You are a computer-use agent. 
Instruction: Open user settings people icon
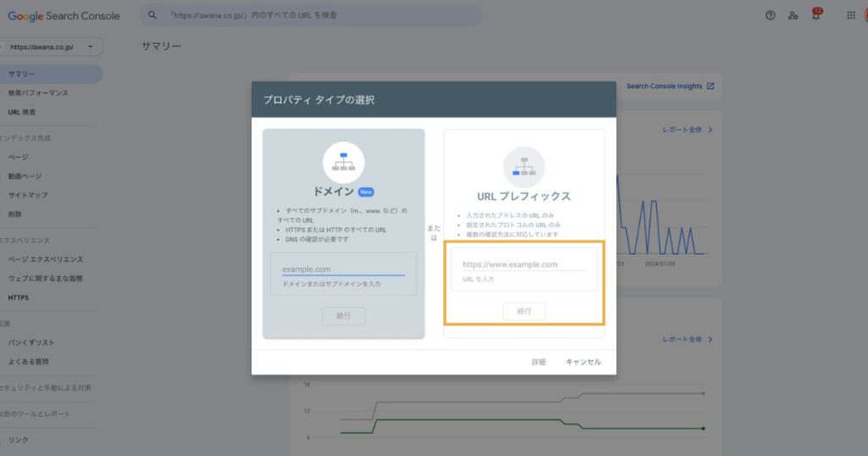pyautogui.click(x=793, y=15)
